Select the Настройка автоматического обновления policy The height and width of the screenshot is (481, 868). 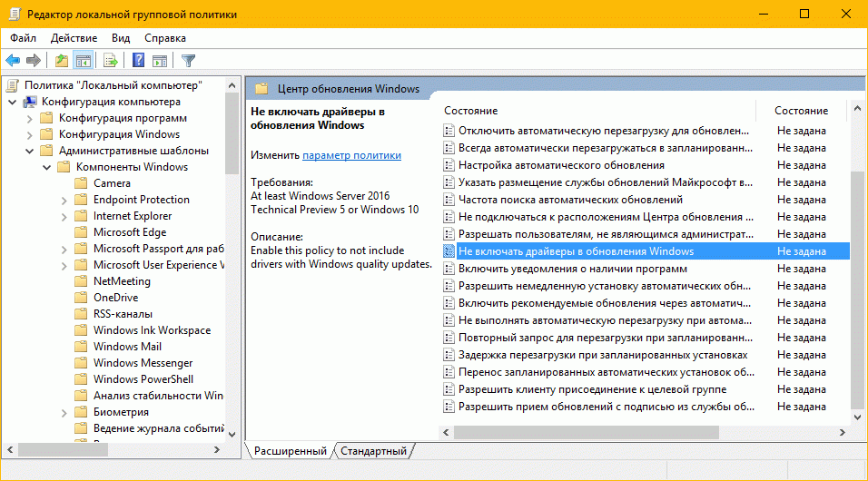560,165
